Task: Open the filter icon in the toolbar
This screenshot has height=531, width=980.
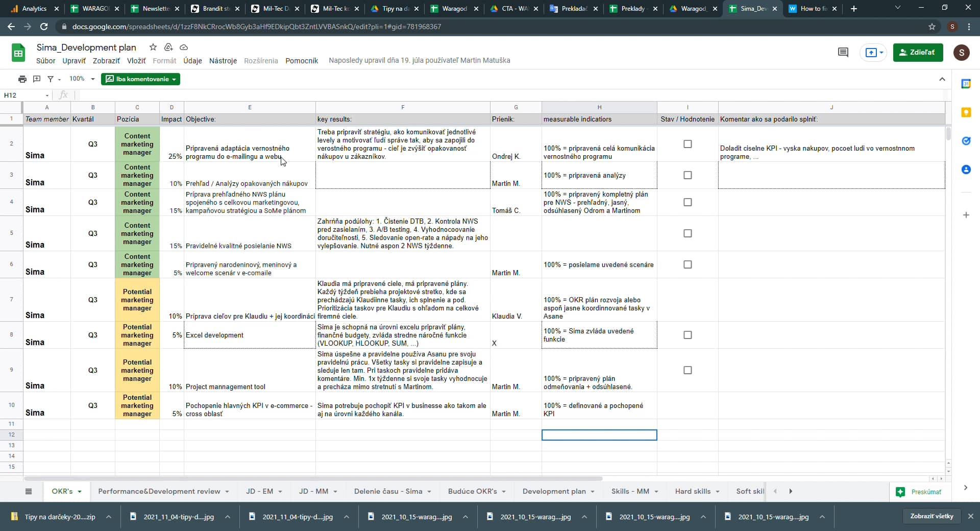Action: (52, 79)
